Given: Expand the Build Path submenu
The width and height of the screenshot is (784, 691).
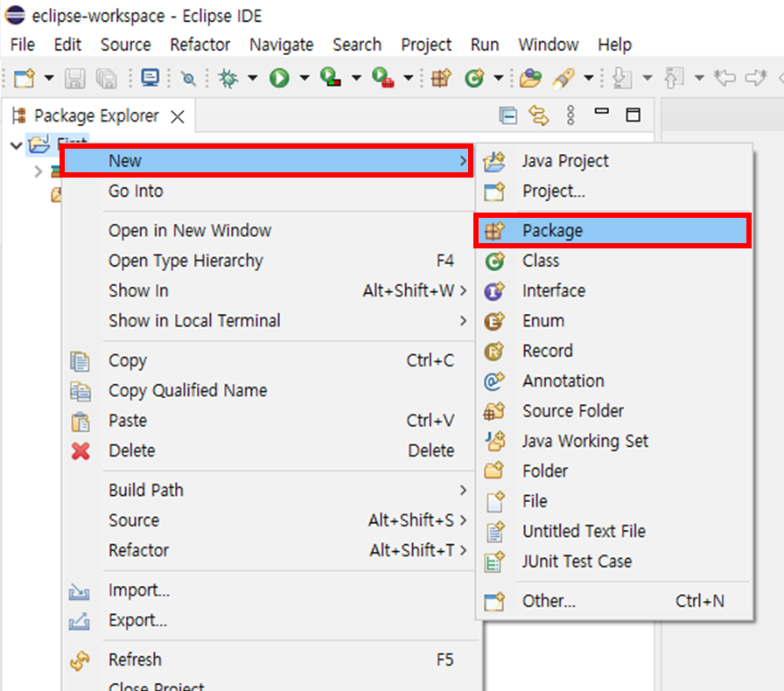Looking at the screenshot, I should (x=268, y=490).
